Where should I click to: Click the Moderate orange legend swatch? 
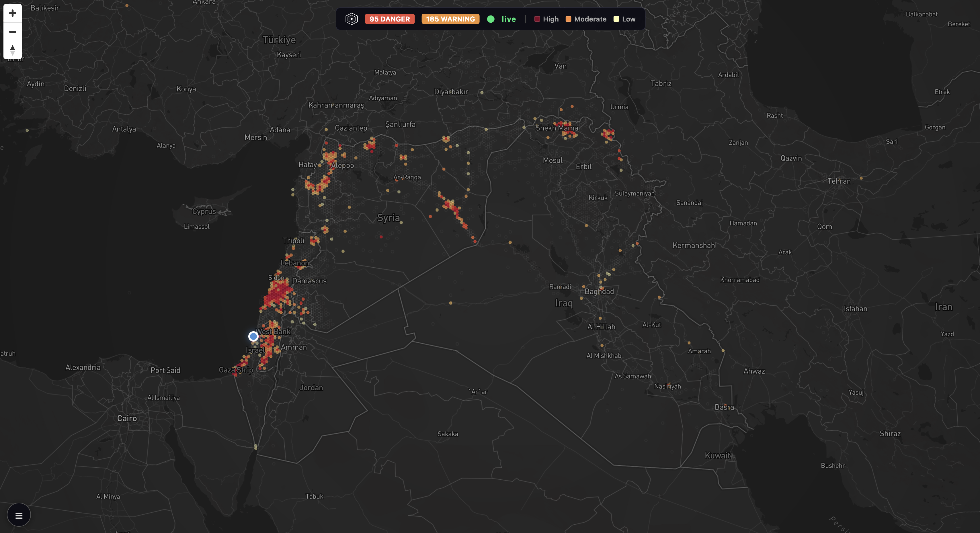coord(568,19)
